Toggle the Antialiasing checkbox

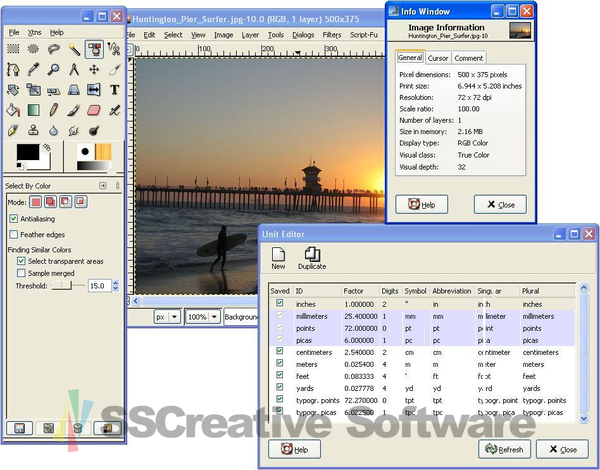click(14, 219)
